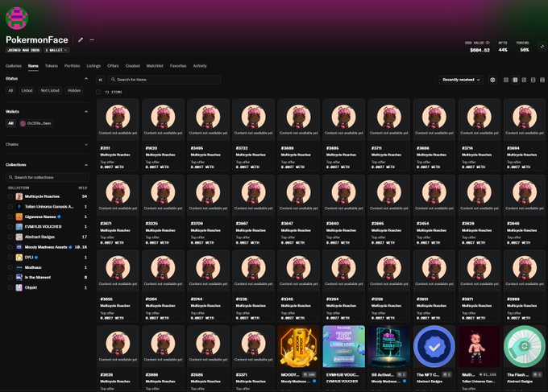Tick the select-all checkbox beside 71 Items

98,92
